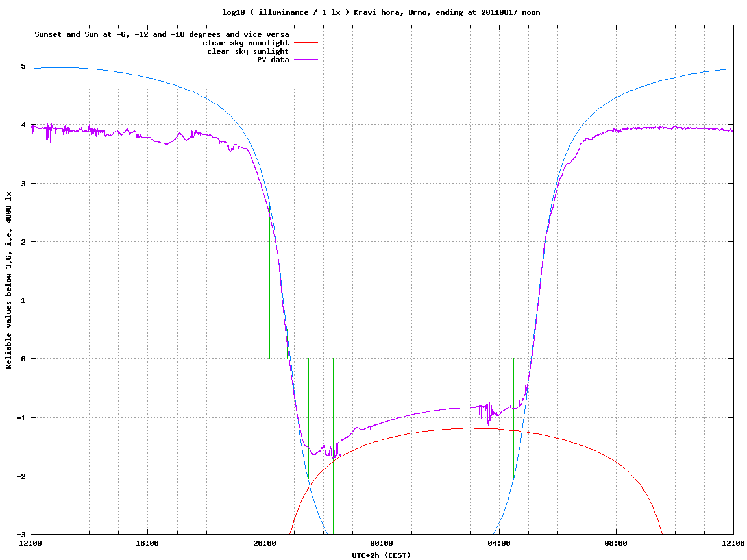Click x-axis tick label 00:00
Viewport: 747px width, 560px height.
pos(382,543)
